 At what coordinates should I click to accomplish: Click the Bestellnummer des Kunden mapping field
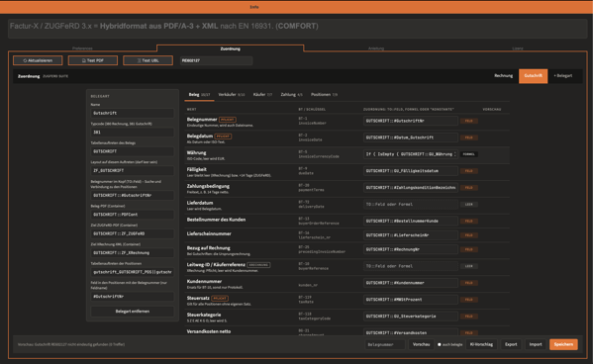pyautogui.click(x=411, y=221)
